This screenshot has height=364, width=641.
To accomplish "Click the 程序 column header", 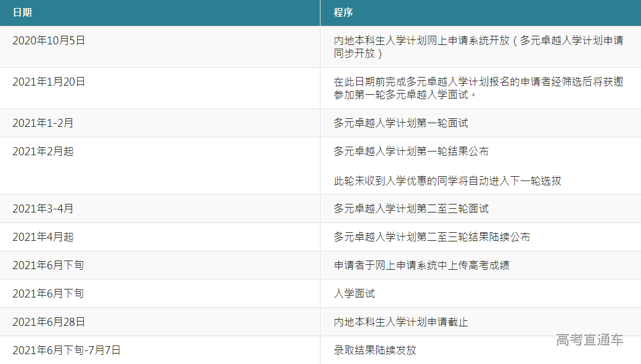I will point(343,12).
